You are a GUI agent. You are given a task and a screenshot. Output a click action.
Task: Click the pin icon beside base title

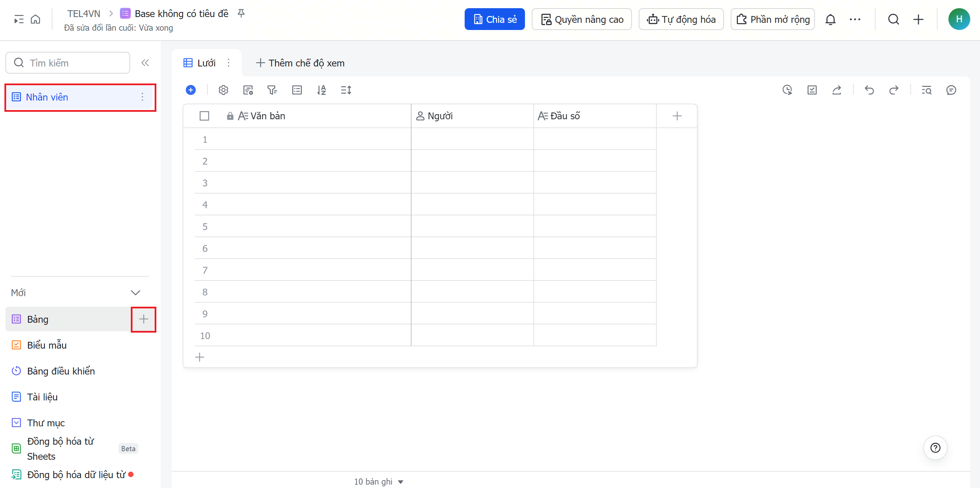(x=241, y=14)
